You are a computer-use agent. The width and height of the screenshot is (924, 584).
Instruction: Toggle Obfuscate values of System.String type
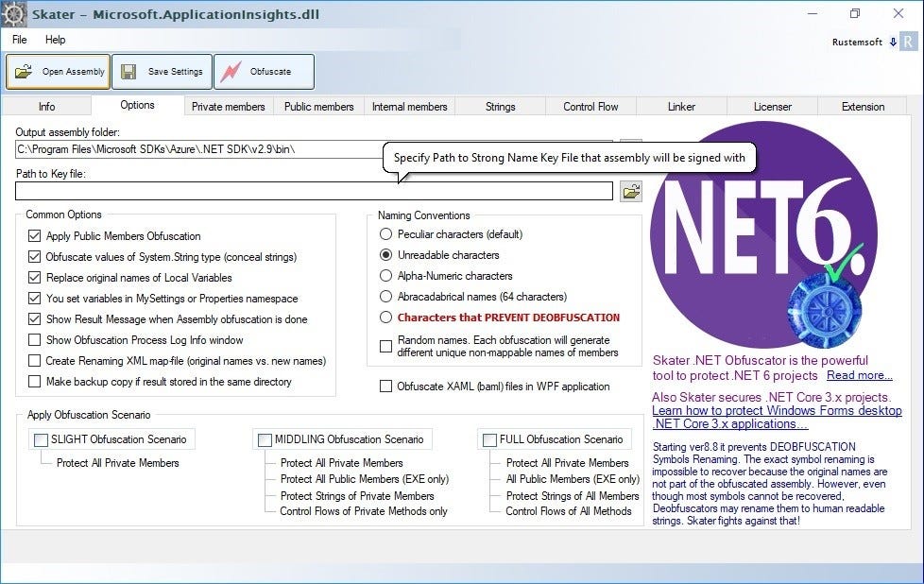point(35,257)
